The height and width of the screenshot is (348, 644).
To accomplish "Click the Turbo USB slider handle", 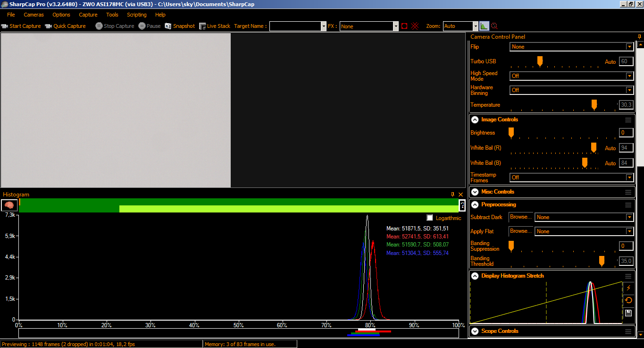I will (x=540, y=61).
